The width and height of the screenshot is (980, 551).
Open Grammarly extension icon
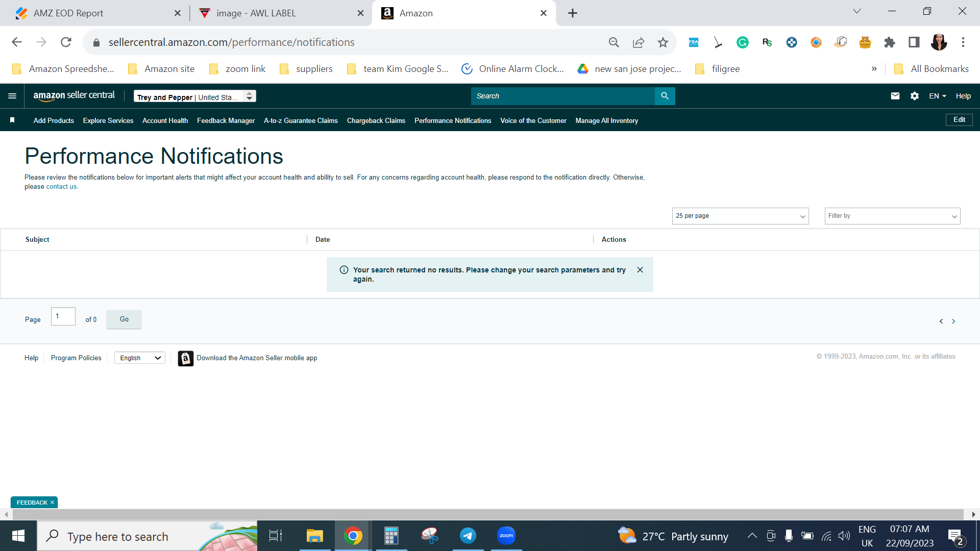(743, 42)
